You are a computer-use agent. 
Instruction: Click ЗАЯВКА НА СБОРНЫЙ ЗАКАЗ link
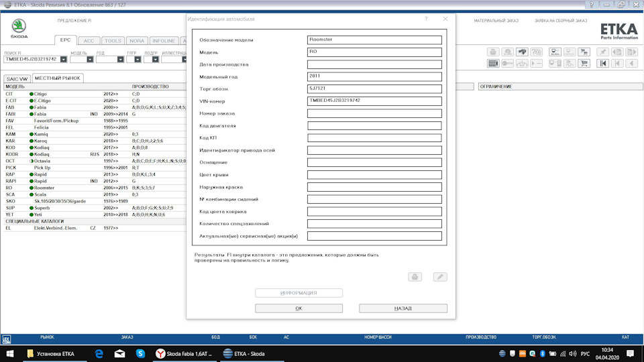(561, 21)
